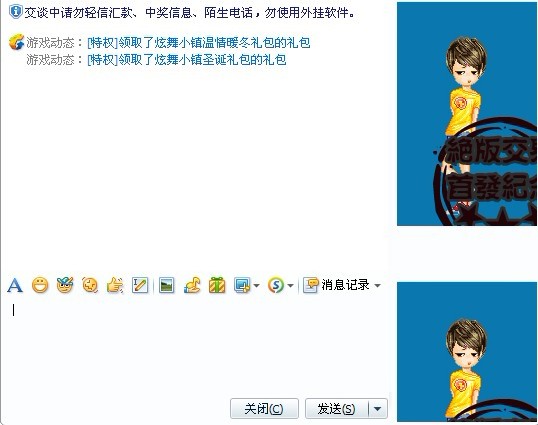Expand the Sogou search dropdown arrow

pyautogui.click(x=290, y=285)
